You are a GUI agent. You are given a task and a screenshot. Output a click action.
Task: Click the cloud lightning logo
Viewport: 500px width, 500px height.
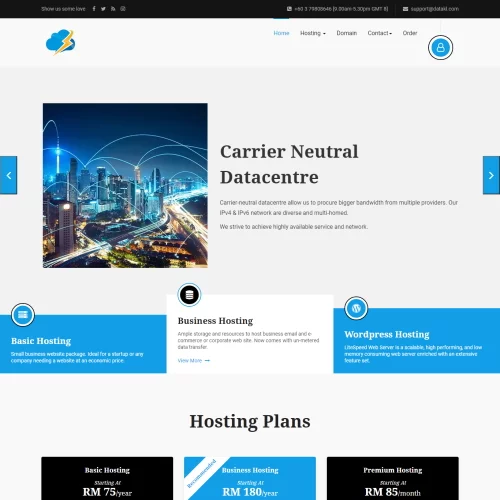coord(61,42)
